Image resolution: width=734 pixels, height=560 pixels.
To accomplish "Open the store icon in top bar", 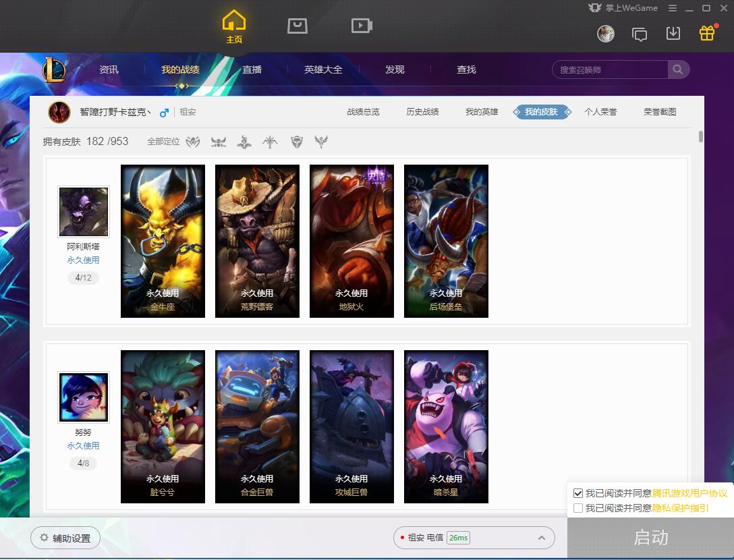I will coord(298,26).
